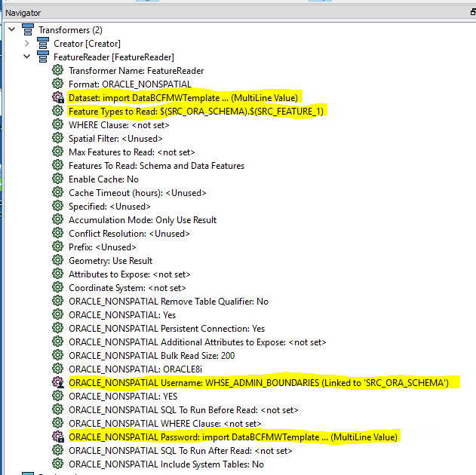Click linked-user gear icon beside ORACLE_NONSPATIAL Username
Image resolution: width=476 pixels, height=475 pixels.
pyautogui.click(x=58, y=382)
